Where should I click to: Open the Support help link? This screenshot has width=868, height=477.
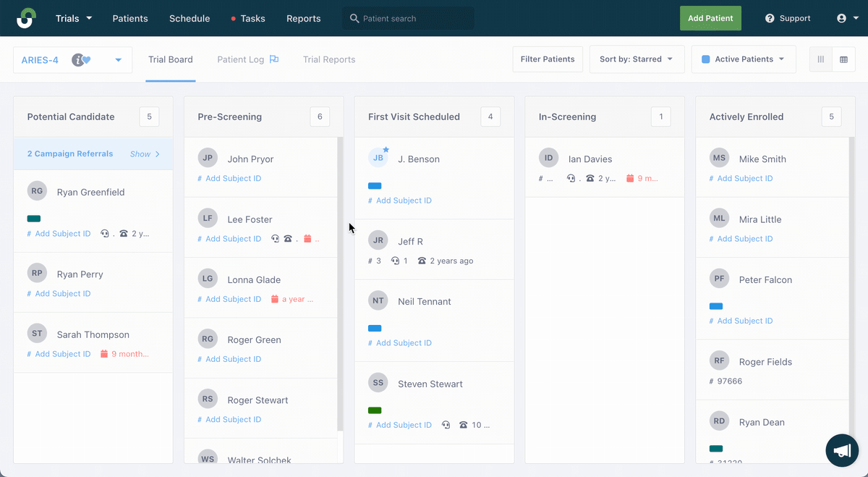(788, 18)
